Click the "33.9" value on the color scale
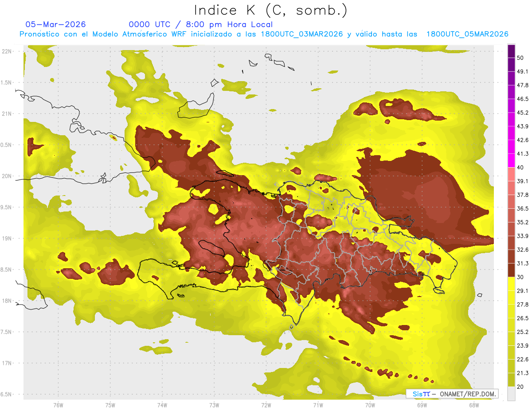 pos(523,236)
